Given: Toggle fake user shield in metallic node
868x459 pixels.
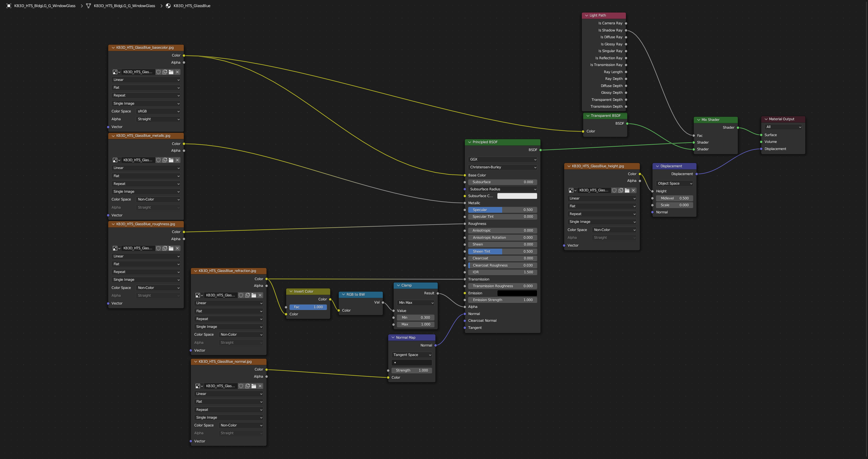Looking at the screenshot, I should [158, 160].
